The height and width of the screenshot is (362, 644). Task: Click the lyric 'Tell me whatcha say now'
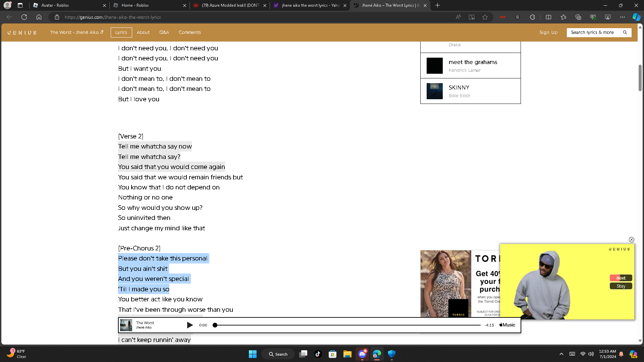(155, 146)
